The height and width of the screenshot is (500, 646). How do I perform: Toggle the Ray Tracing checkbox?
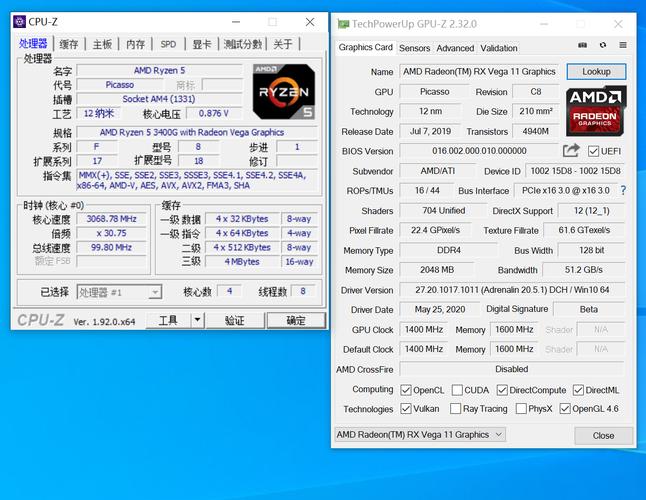(x=455, y=409)
